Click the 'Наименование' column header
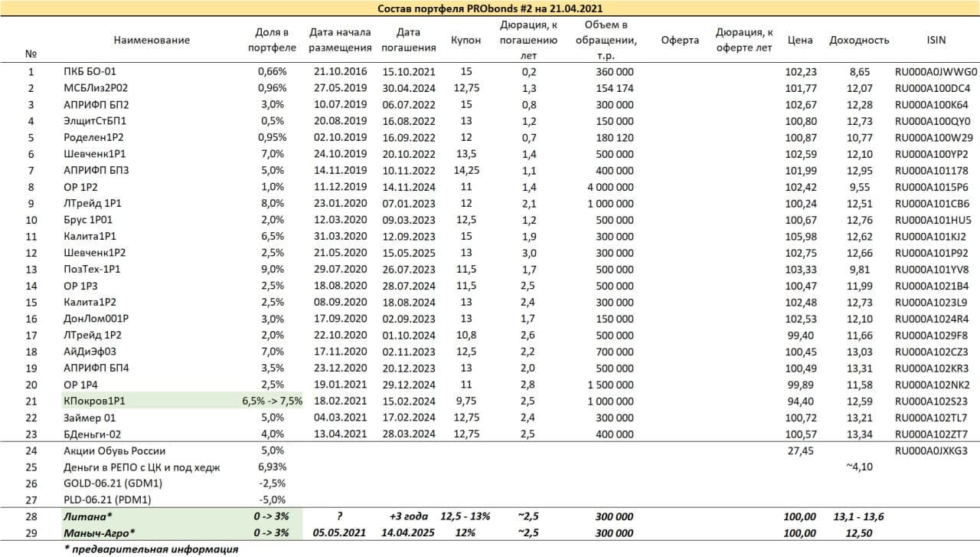 (152, 40)
